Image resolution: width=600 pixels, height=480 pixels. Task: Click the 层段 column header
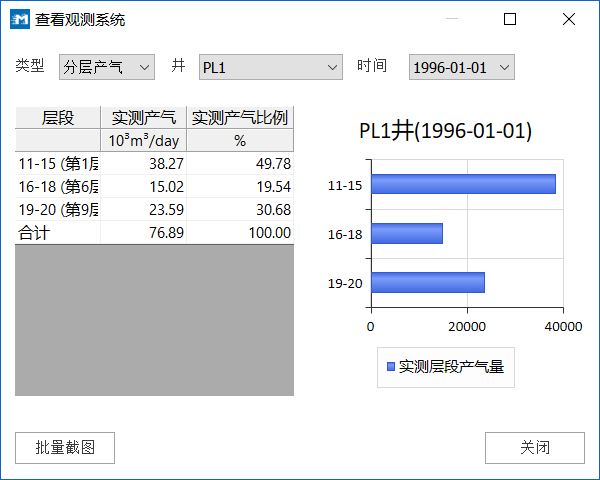(58, 118)
